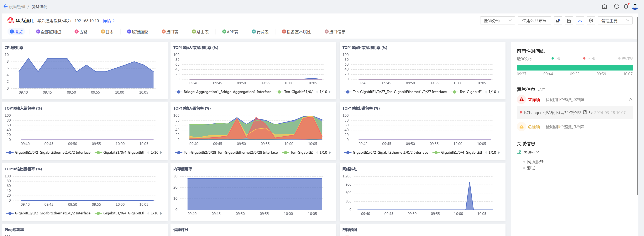Collapse the 故障项 section chevron
This screenshot has width=644, height=236.
click(631, 100)
